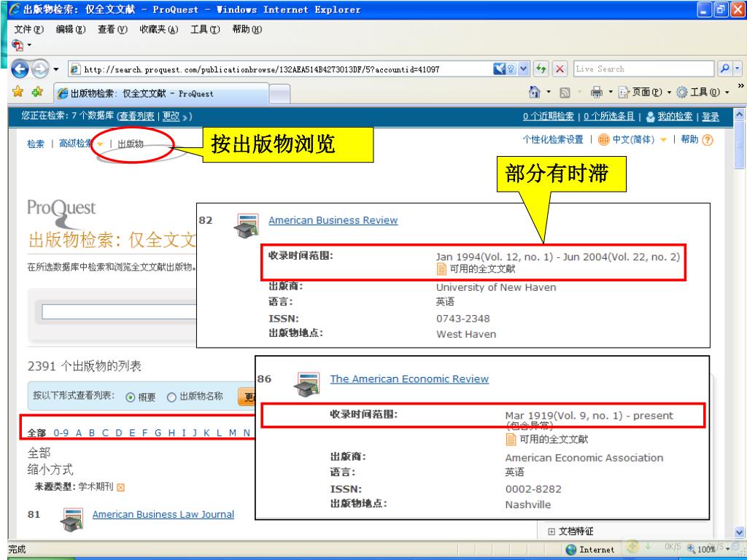Open the Favorites Center star icon
This screenshot has width=747, height=560.
pyautogui.click(x=18, y=92)
